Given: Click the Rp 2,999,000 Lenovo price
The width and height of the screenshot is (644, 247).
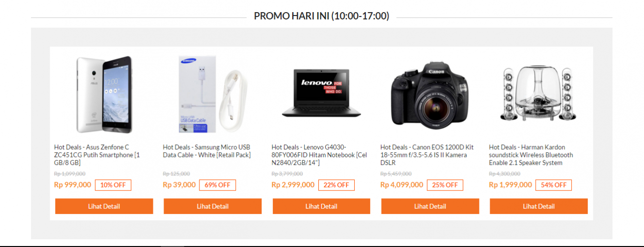Looking at the screenshot, I should (293, 185).
